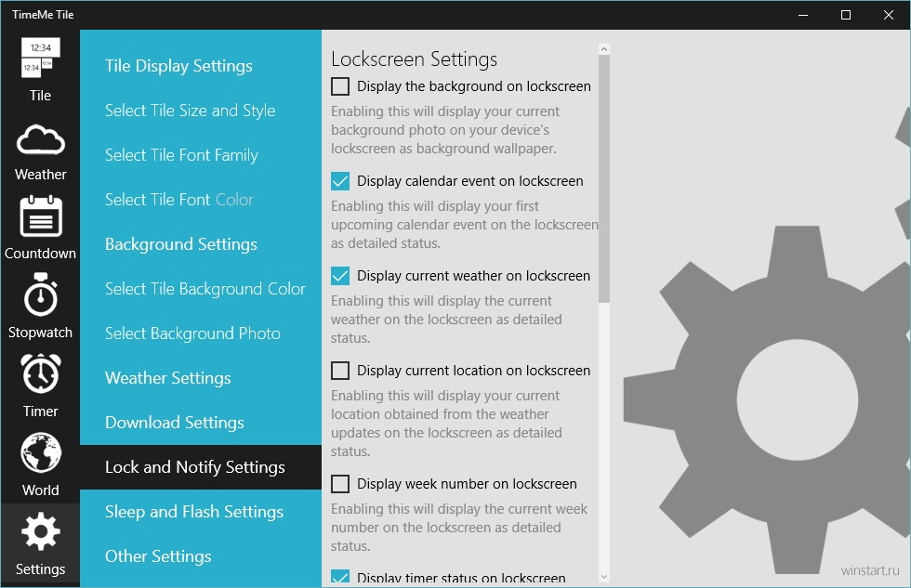Select the Timer alarm clock icon
Image resolution: width=911 pixels, height=588 pixels.
coord(40,373)
